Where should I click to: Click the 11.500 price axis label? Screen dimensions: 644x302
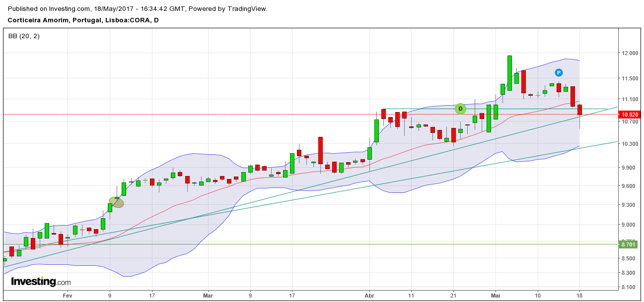click(630, 78)
